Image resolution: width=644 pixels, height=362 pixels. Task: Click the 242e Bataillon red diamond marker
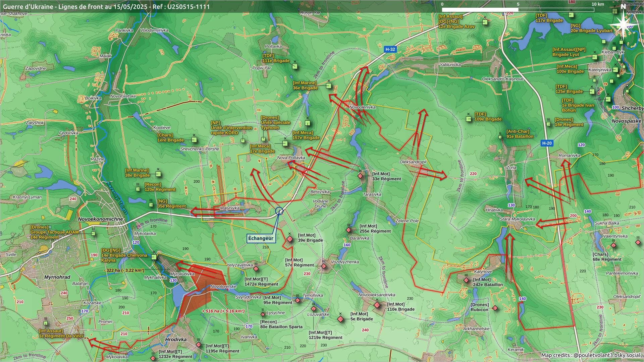coord(466,280)
